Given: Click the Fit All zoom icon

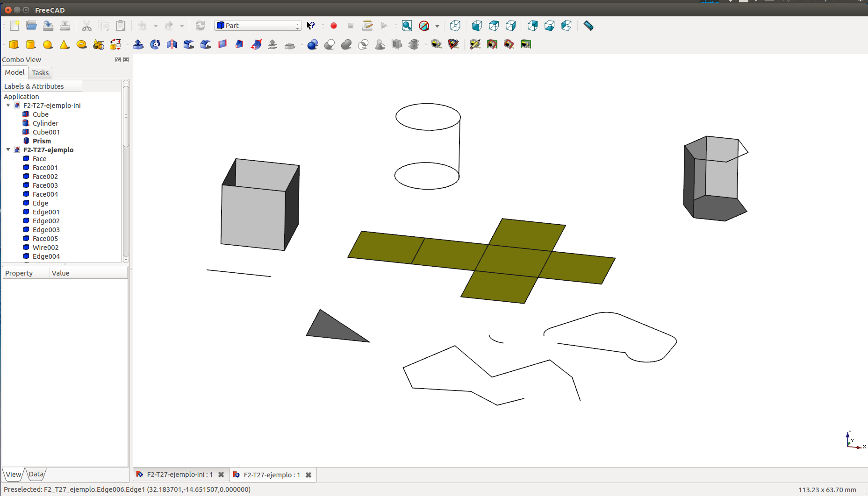Looking at the screenshot, I should [x=407, y=26].
